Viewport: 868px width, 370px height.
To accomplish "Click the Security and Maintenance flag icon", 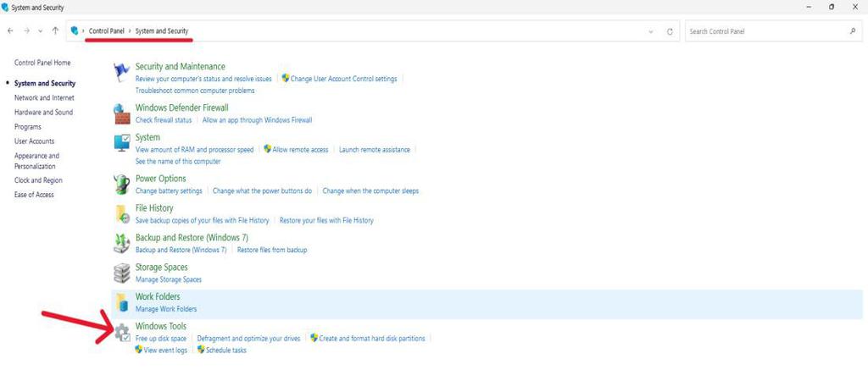I will (121, 73).
